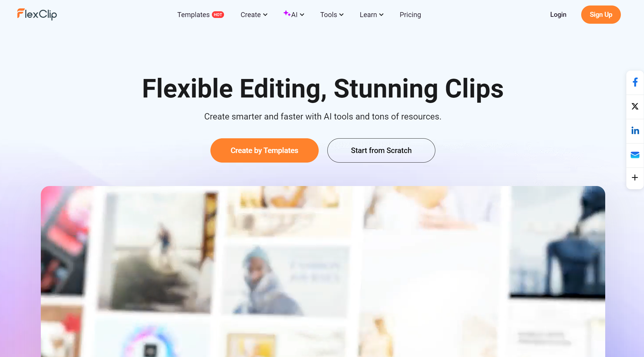The width and height of the screenshot is (644, 357).
Task: Expand the Create dropdown menu
Action: coord(254,14)
